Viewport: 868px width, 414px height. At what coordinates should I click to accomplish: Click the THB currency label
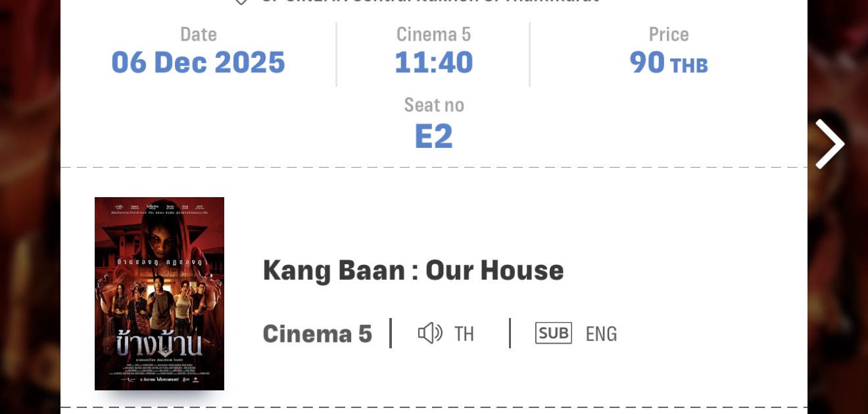tap(688, 65)
